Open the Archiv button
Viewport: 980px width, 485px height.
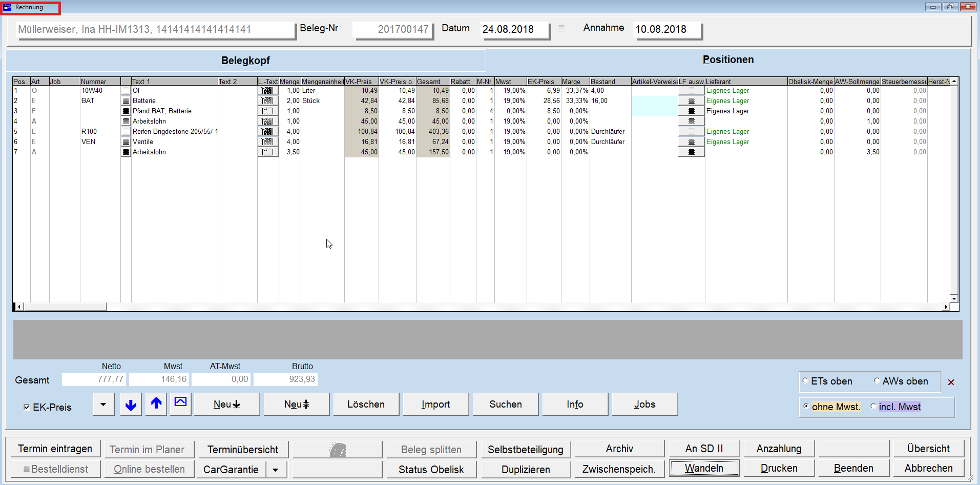(619, 449)
